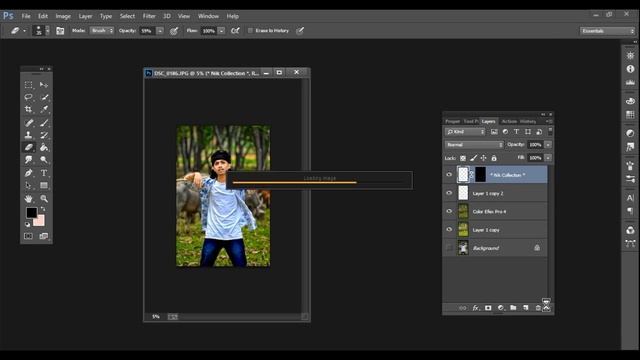The height and width of the screenshot is (360, 640).
Task: Switch to the Layers tab
Action: (x=489, y=122)
